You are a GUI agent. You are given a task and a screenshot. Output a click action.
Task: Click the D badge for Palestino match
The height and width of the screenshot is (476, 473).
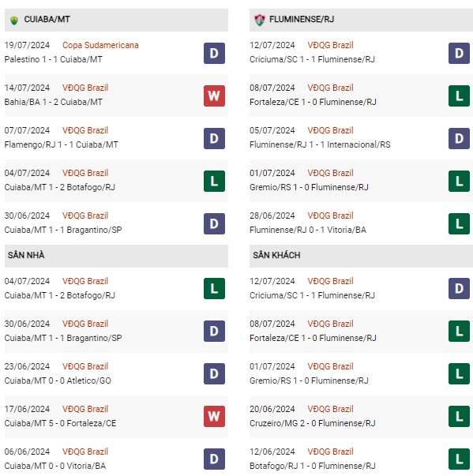(214, 53)
